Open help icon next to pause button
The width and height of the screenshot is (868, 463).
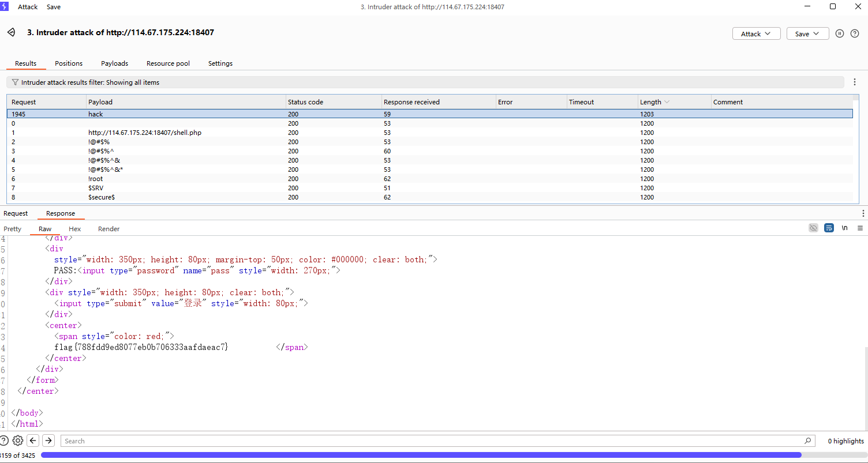click(855, 33)
